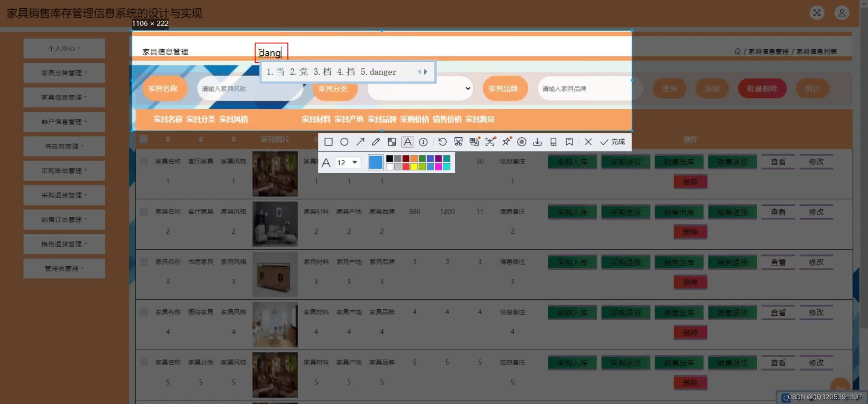The image size is (868, 404).
Task: Open the 管理员管理 sidebar menu
Action: click(64, 269)
